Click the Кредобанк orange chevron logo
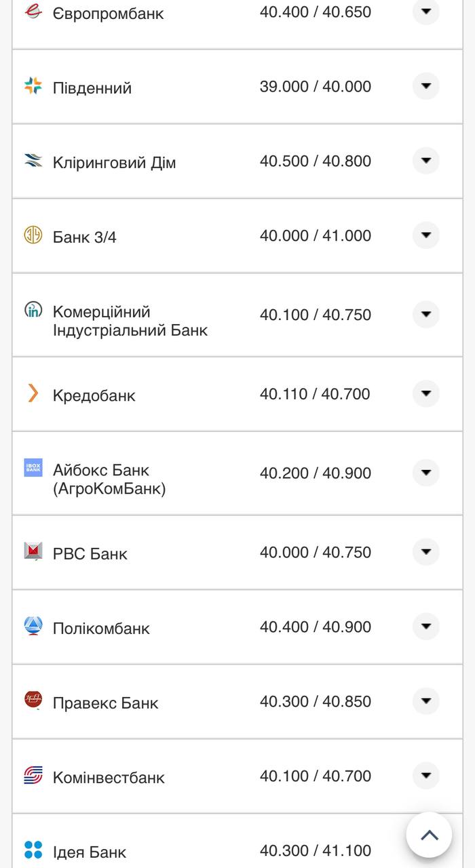The height and width of the screenshot is (868, 475). coord(33,393)
